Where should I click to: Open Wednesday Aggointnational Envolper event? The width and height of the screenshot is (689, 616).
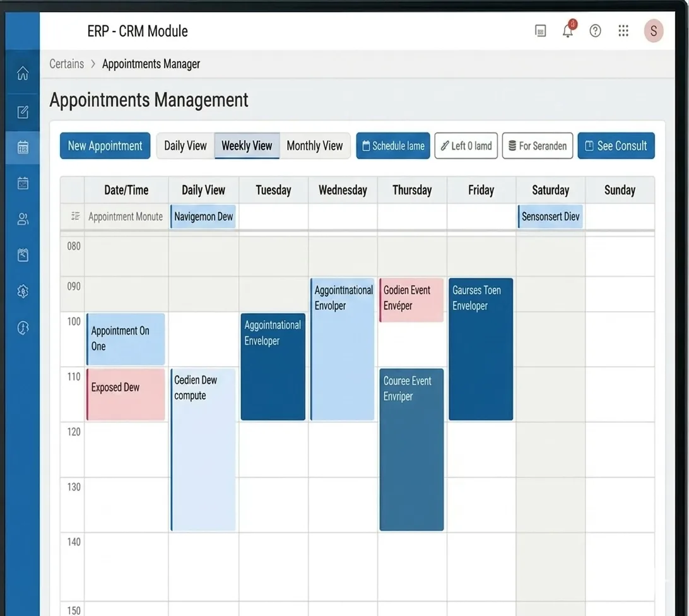pyautogui.click(x=343, y=349)
